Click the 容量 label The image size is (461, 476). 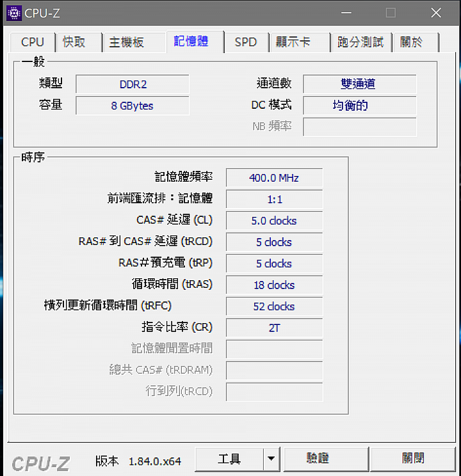51,105
